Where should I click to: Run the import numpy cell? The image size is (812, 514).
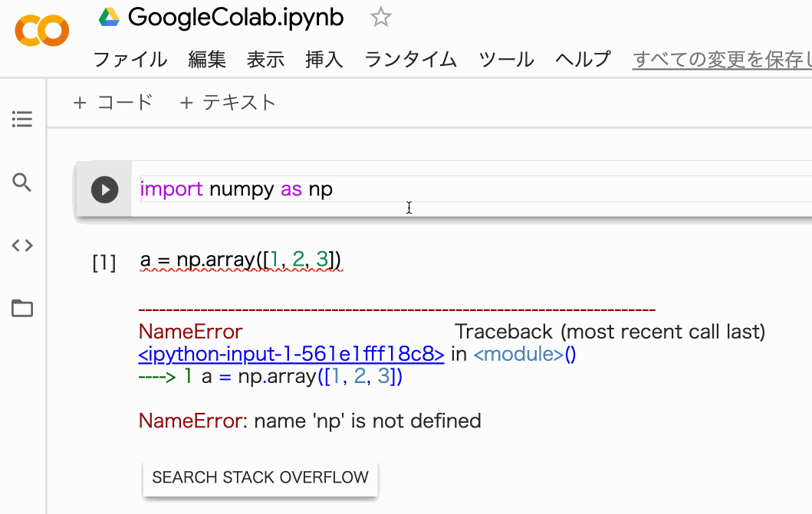[104, 190]
